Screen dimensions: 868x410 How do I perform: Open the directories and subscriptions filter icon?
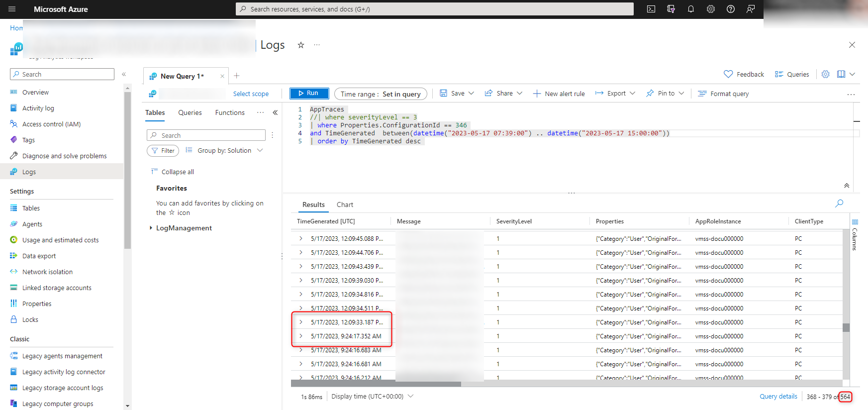(x=671, y=9)
